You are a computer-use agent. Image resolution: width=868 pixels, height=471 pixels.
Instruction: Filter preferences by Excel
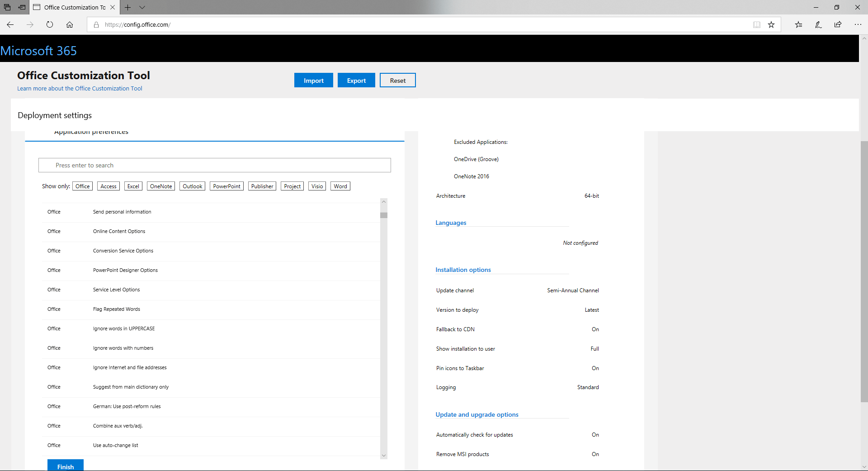133,186
